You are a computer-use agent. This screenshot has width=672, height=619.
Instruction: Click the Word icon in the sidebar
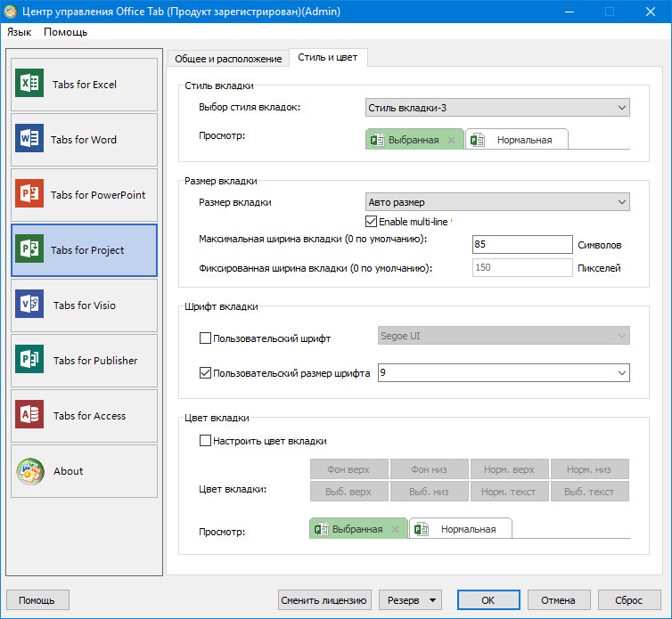[x=29, y=140]
